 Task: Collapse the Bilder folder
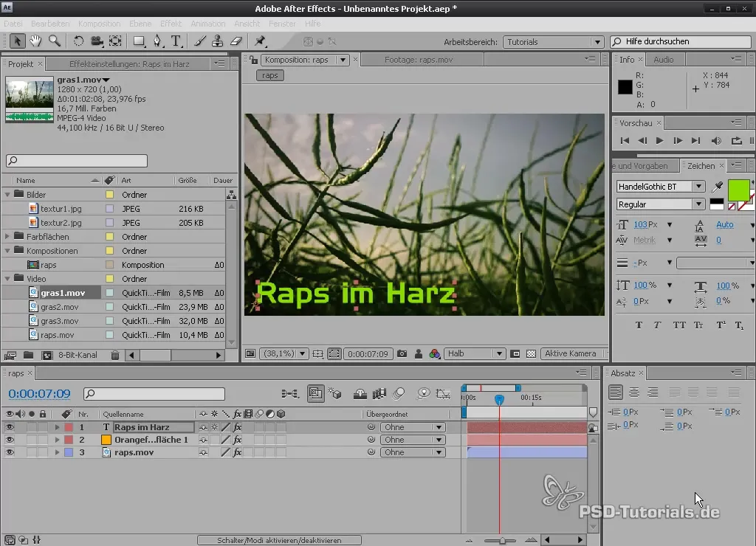coord(7,195)
